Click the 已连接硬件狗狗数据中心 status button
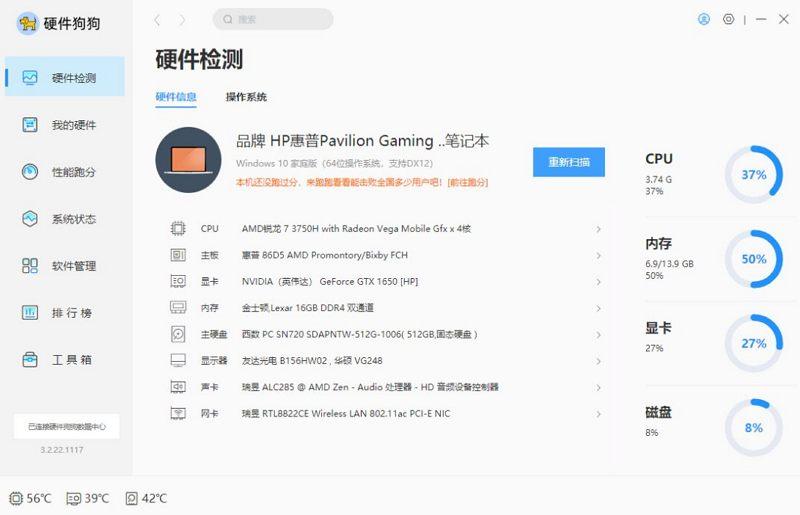This screenshot has width=800, height=515. [x=66, y=426]
